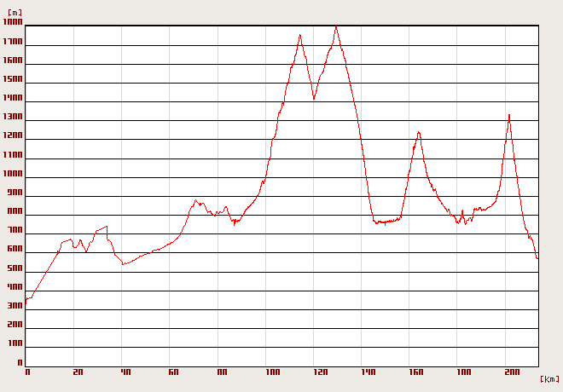Click the 500 label on the elevation axis

pos(13,268)
